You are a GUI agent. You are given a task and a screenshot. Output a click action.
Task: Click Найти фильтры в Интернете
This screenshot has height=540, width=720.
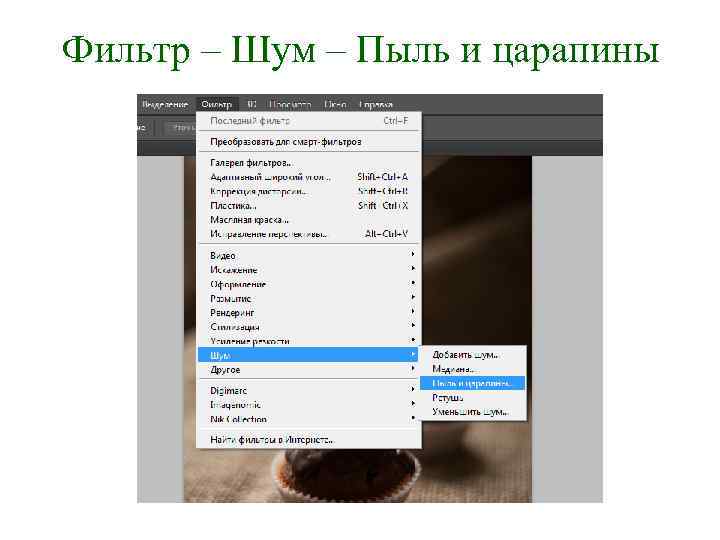click(309, 440)
